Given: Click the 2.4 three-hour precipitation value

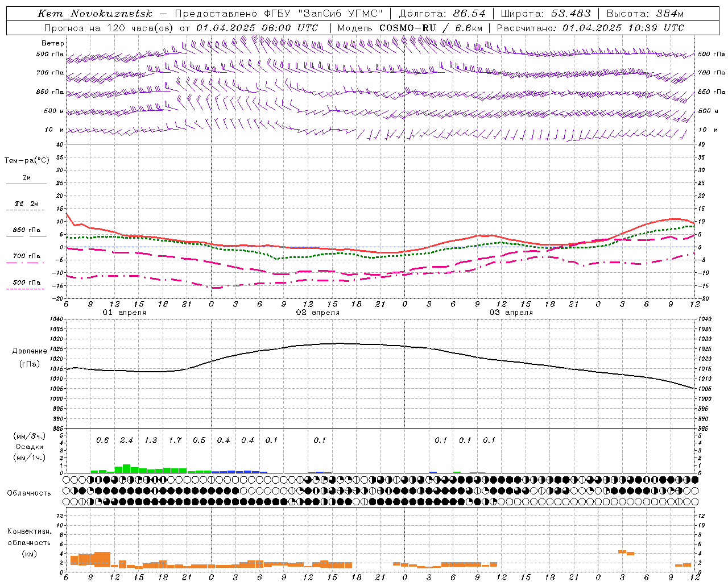Looking at the screenshot, I should tap(126, 440).
